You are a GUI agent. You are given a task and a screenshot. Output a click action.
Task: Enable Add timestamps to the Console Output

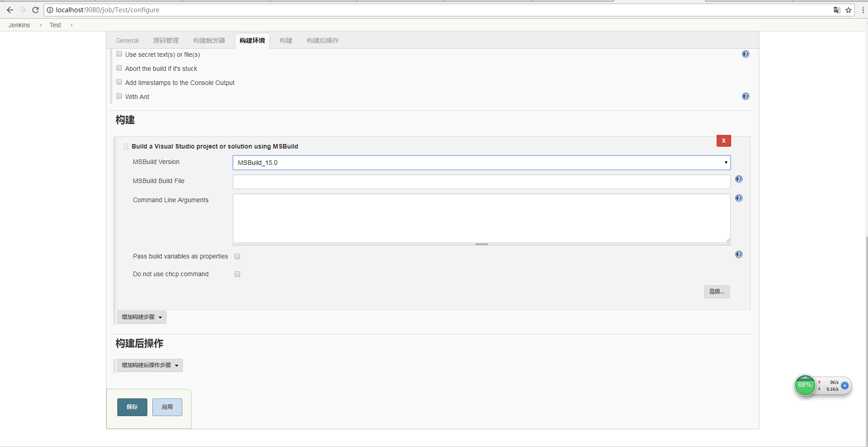119,82
